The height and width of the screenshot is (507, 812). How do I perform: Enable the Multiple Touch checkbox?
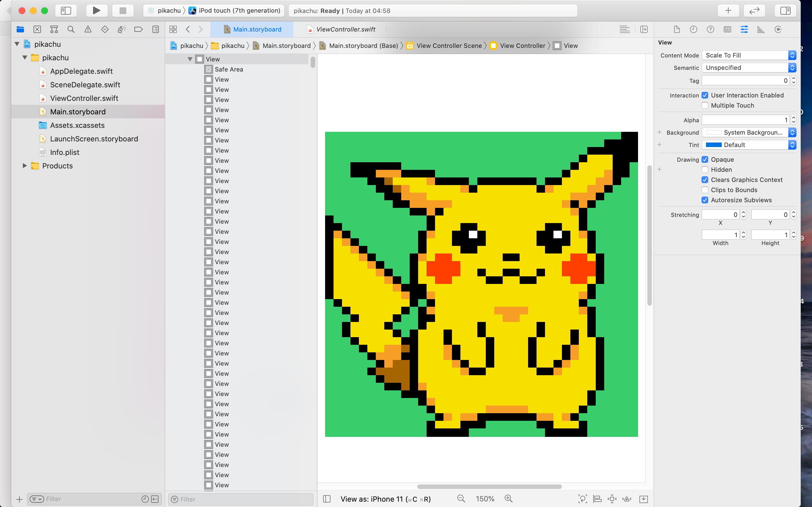tap(705, 105)
